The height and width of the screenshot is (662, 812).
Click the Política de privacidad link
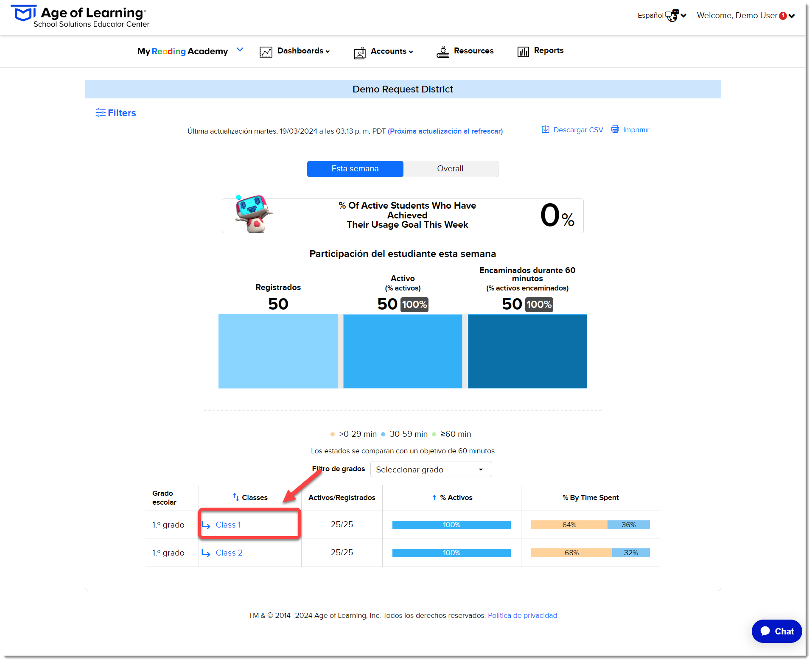(x=522, y=615)
